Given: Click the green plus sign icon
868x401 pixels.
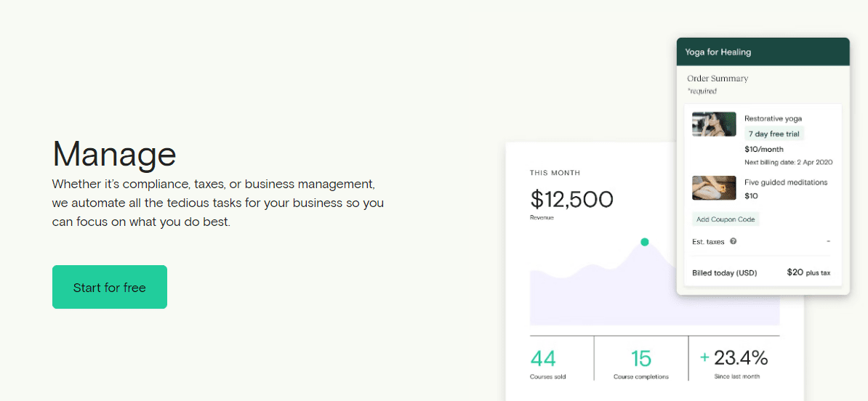Looking at the screenshot, I should coord(704,357).
